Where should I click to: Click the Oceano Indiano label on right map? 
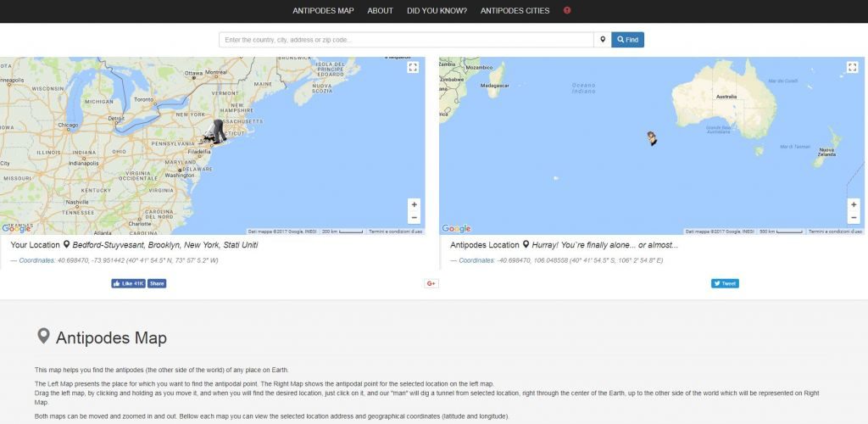point(583,88)
